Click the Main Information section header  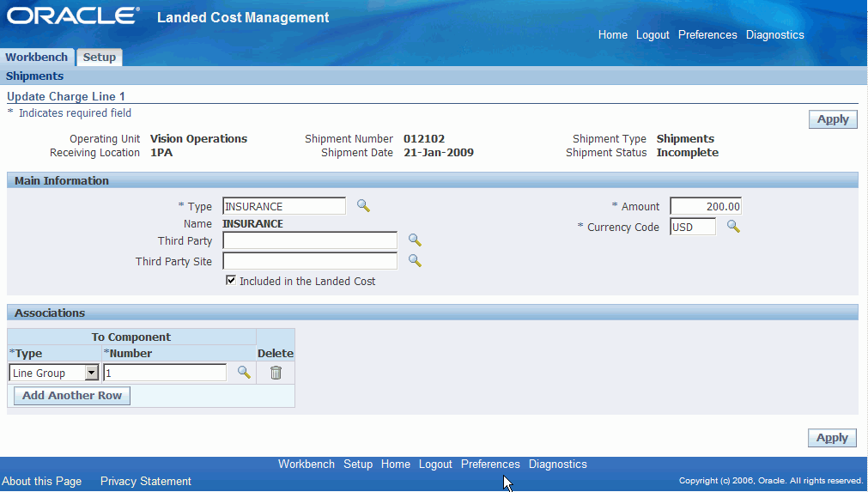coord(433,180)
